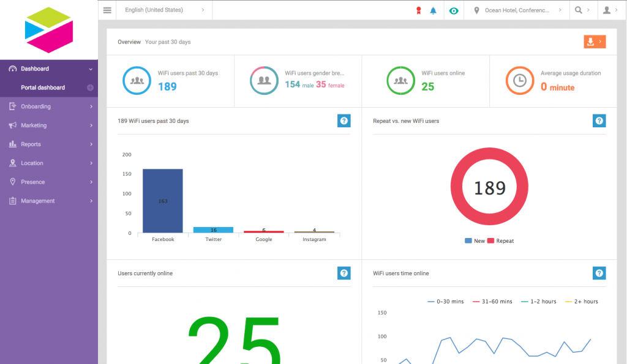Toggle the 1-2 hours legend series

(x=539, y=302)
